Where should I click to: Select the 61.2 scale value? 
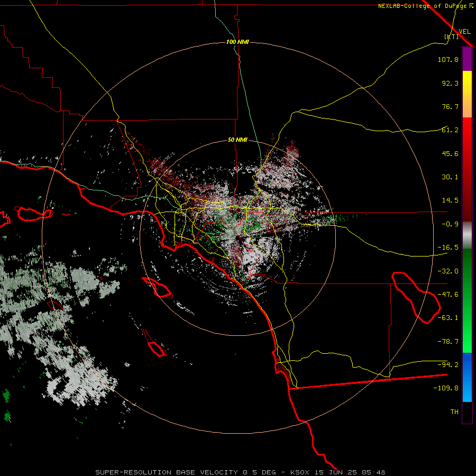tap(450, 130)
